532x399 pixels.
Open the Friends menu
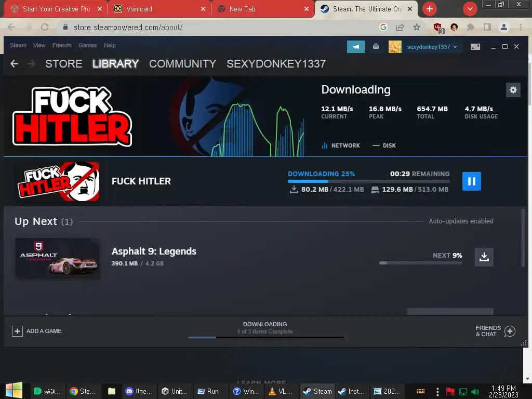pos(62,45)
